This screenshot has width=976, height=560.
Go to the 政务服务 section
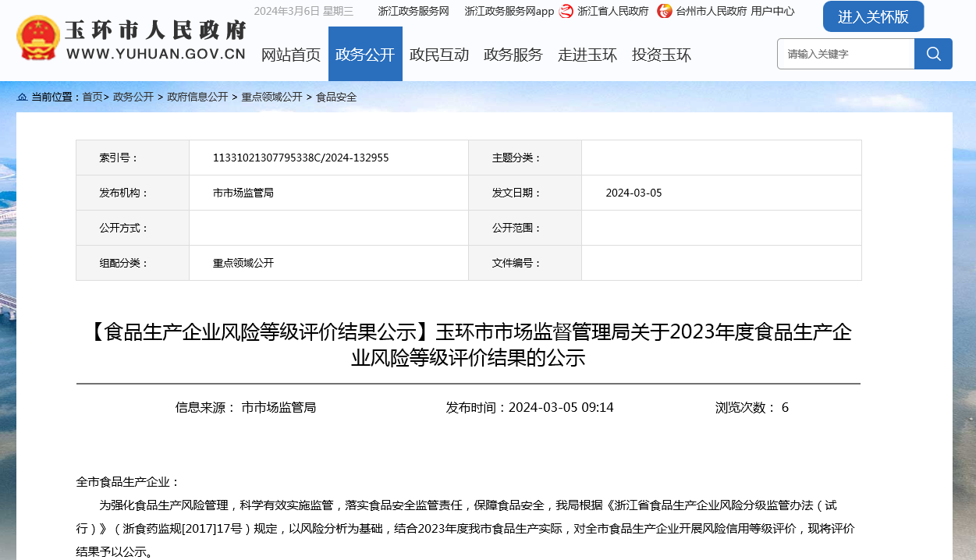[x=513, y=55]
